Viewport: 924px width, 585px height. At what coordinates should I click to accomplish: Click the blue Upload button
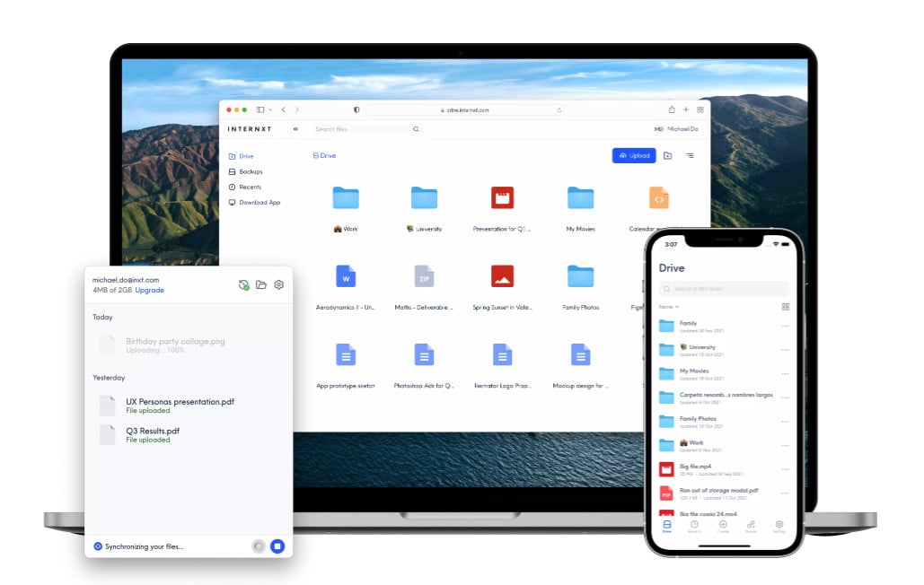coord(634,155)
